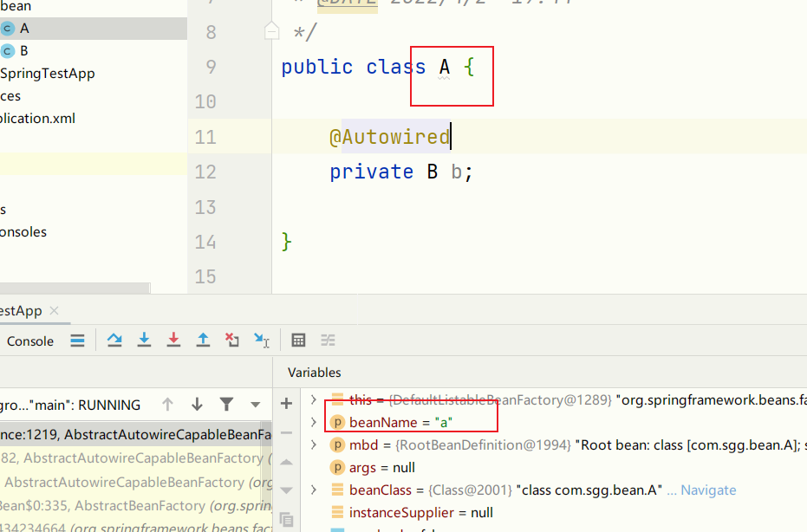Move to previous frame with up arrow
Viewport: 807px width, 532px height.
pos(167,405)
